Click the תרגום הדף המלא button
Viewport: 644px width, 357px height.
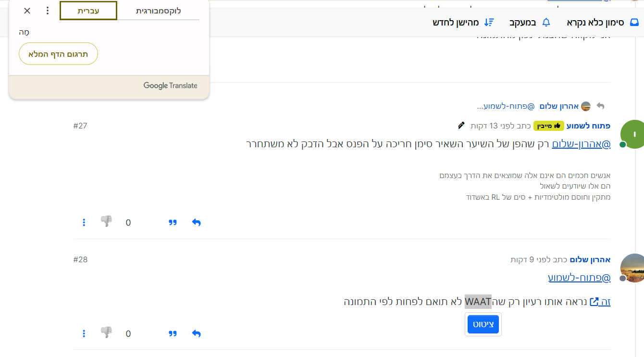tap(58, 54)
